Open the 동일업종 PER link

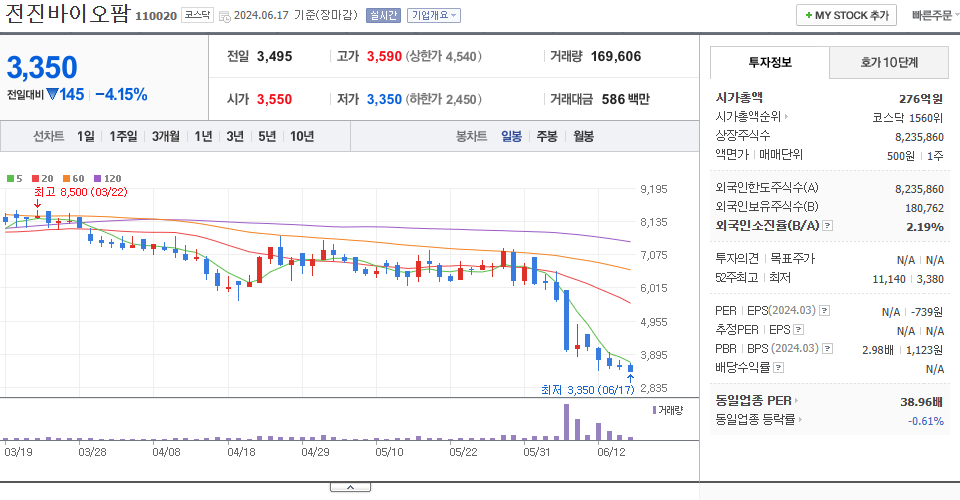(x=753, y=401)
